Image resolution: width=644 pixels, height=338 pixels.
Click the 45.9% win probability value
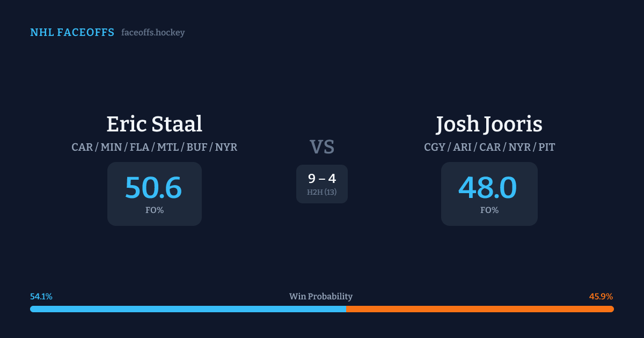(601, 297)
